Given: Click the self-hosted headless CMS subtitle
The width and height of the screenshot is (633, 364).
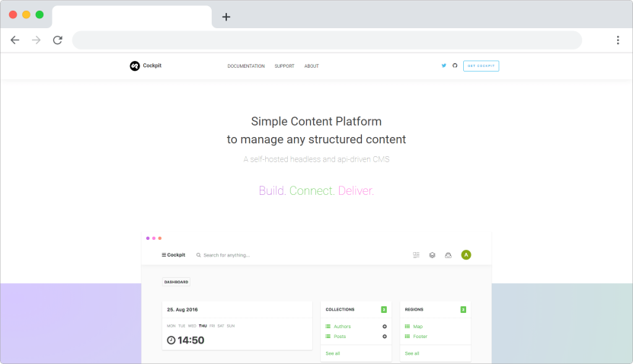Looking at the screenshot, I should coord(317,159).
